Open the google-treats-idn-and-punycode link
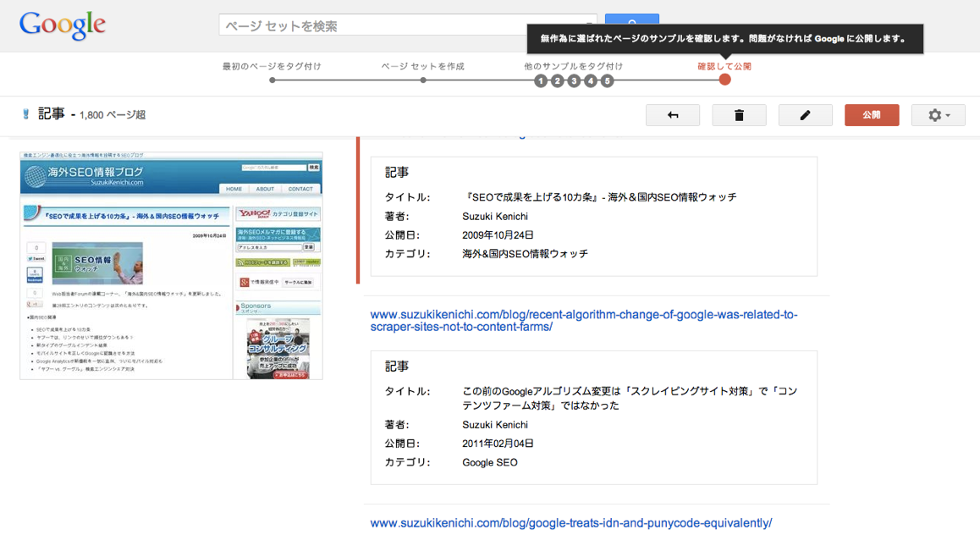Image resolution: width=980 pixels, height=546 pixels. [x=571, y=523]
